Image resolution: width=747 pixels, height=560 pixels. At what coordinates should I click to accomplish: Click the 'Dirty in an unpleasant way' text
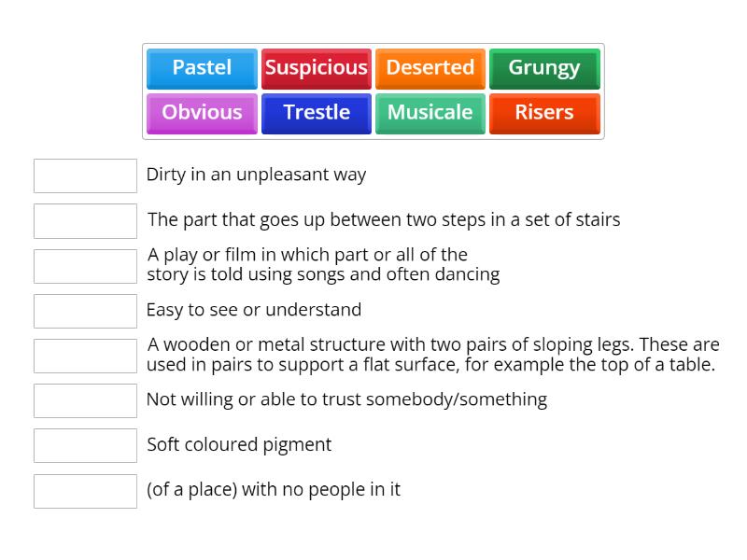click(x=256, y=175)
